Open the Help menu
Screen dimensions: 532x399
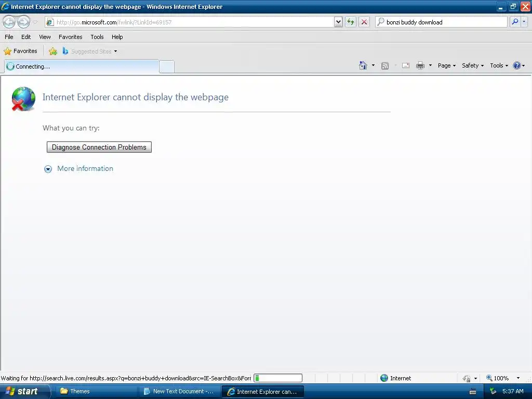coord(117,37)
